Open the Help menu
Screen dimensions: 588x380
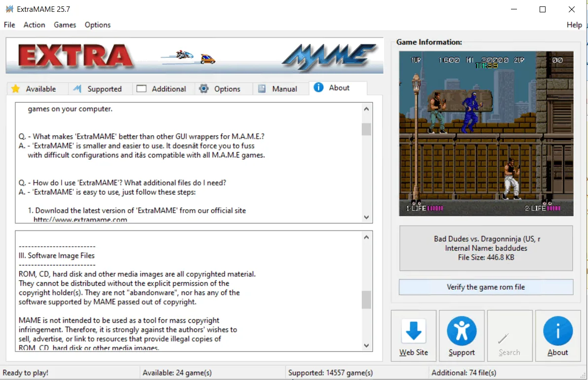coord(574,25)
